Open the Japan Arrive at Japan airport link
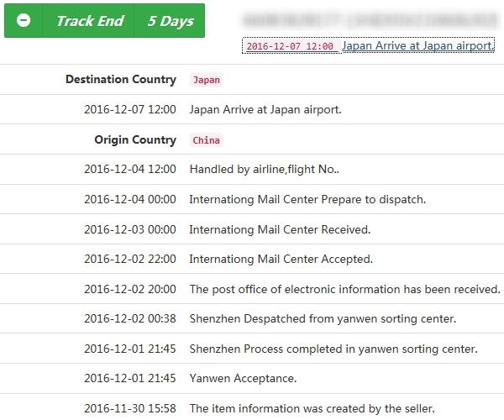Screen dimensions: 504x420 (x=417, y=45)
